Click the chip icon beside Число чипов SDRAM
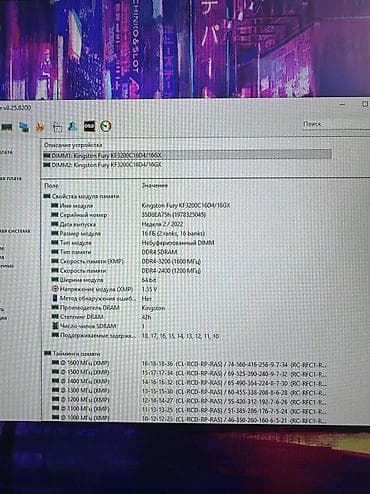The height and width of the screenshot is (494, 370). pos(55,326)
